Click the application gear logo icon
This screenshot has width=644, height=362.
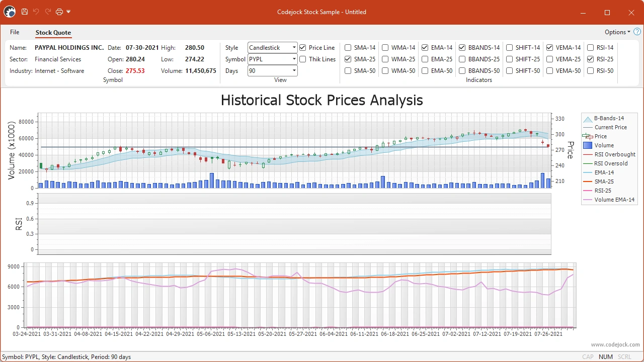[x=9, y=12]
